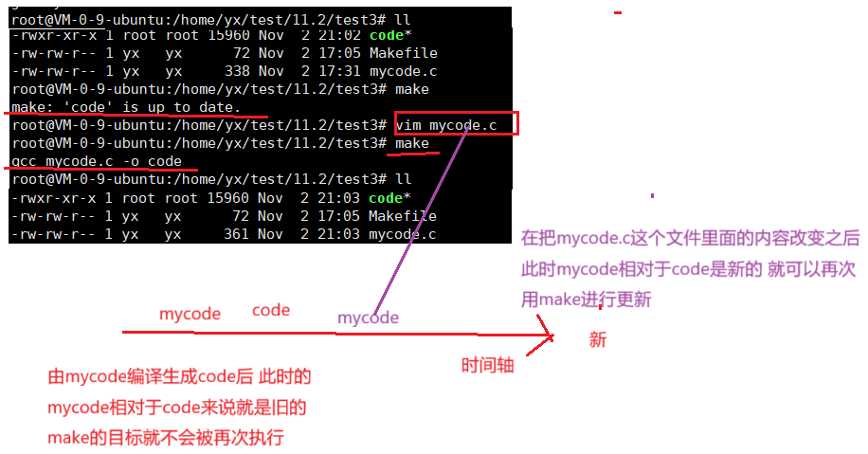Click the boxed 'vim mycode.c' command
This screenshot has height=454, width=868.
click(x=446, y=126)
